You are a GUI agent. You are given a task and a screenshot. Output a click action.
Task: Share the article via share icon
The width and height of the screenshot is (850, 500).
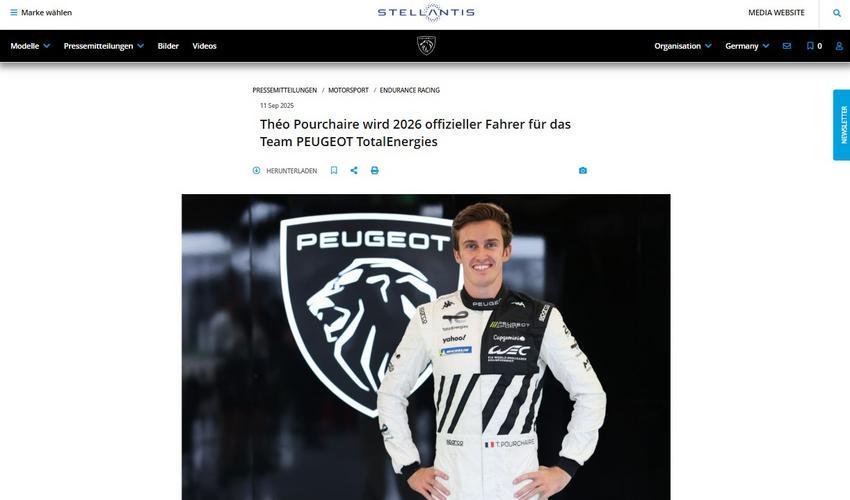354,170
